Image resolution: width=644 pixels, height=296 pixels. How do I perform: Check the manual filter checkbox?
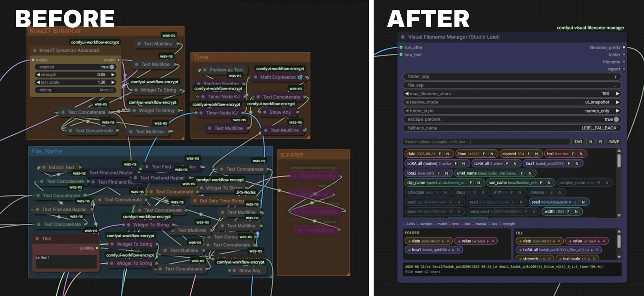pyautogui.click(x=473, y=224)
